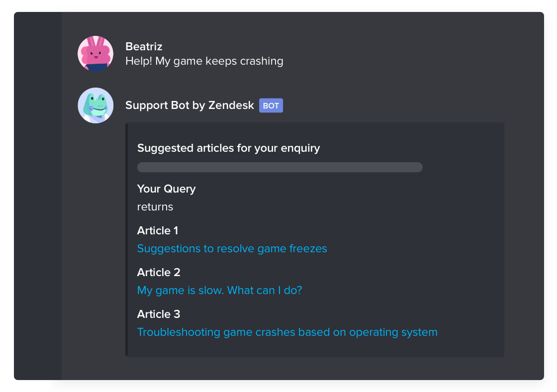Screen dimensions: 557x392
Task: Click the word 'Zendesk' in the bot name
Action: click(231, 105)
